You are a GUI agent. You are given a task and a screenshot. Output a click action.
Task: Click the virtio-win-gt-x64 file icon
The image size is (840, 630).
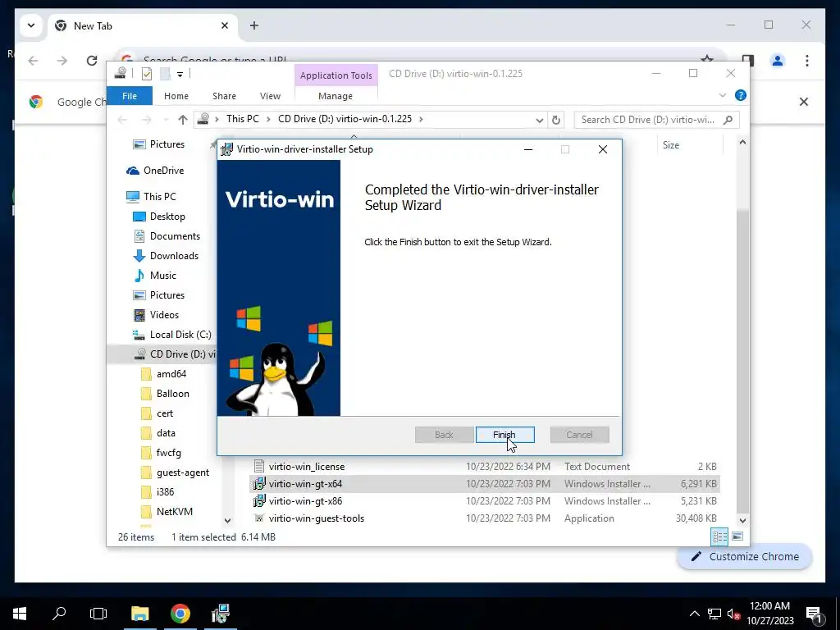point(259,484)
